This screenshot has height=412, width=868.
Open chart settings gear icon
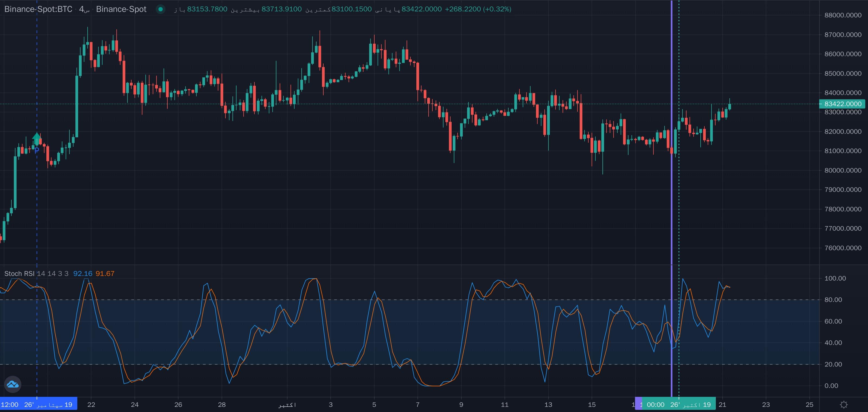click(844, 405)
